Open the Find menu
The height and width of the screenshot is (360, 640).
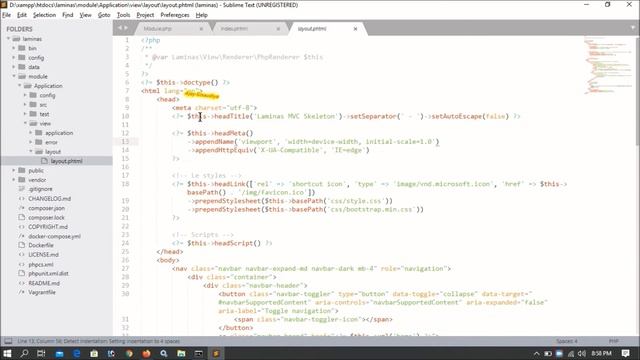67,15
